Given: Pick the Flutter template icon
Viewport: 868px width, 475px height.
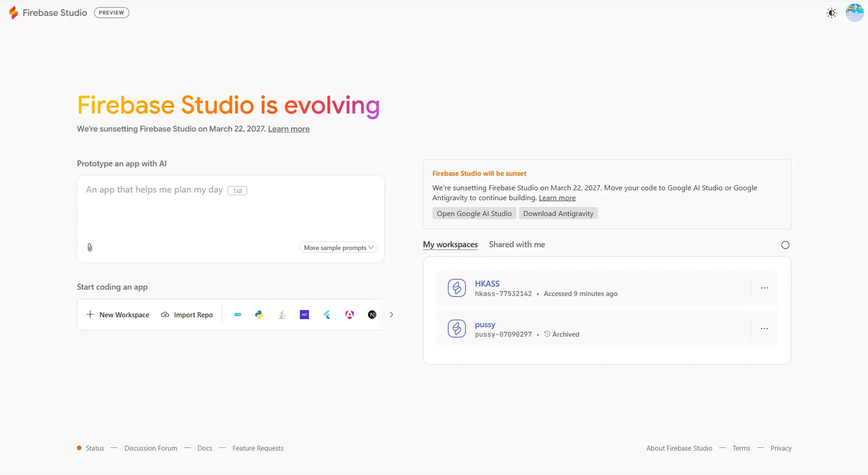Looking at the screenshot, I should pyautogui.click(x=327, y=315).
